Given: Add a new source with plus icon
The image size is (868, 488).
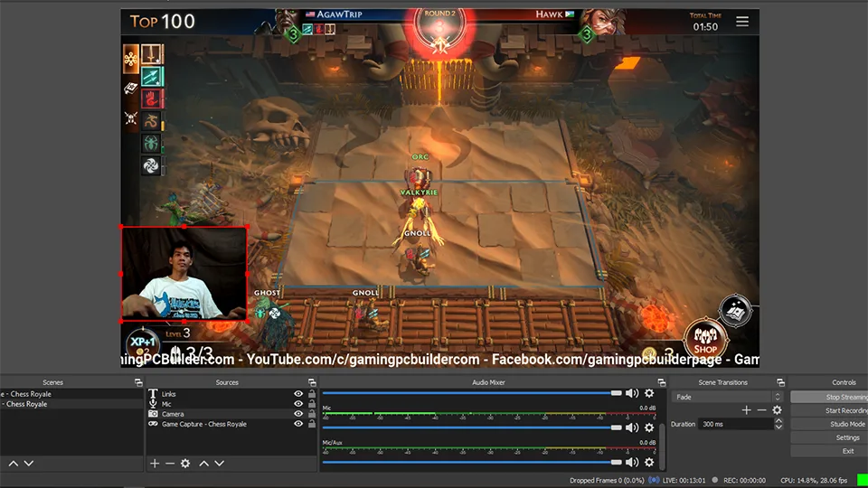Looking at the screenshot, I should click(x=155, y=463).
